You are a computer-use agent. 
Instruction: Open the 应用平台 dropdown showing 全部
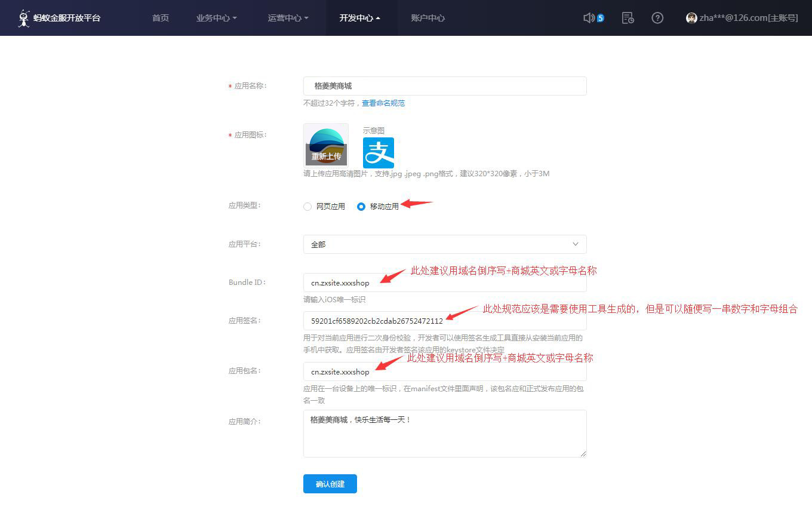[445, 244]
